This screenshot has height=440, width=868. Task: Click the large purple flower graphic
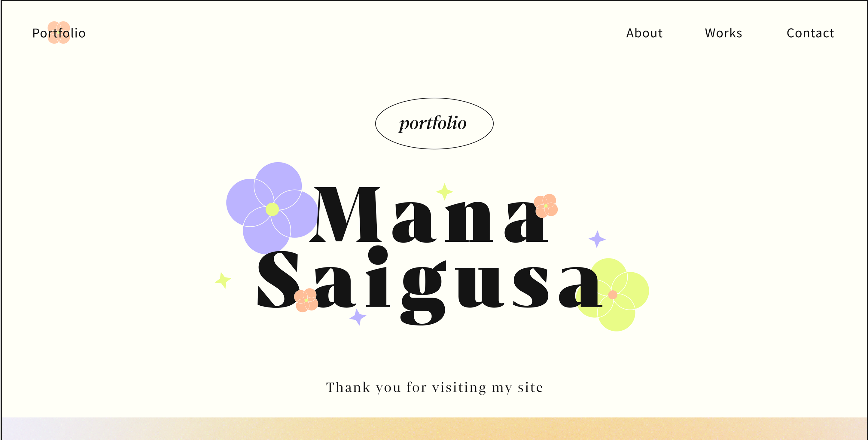click(x=272, y=208)
